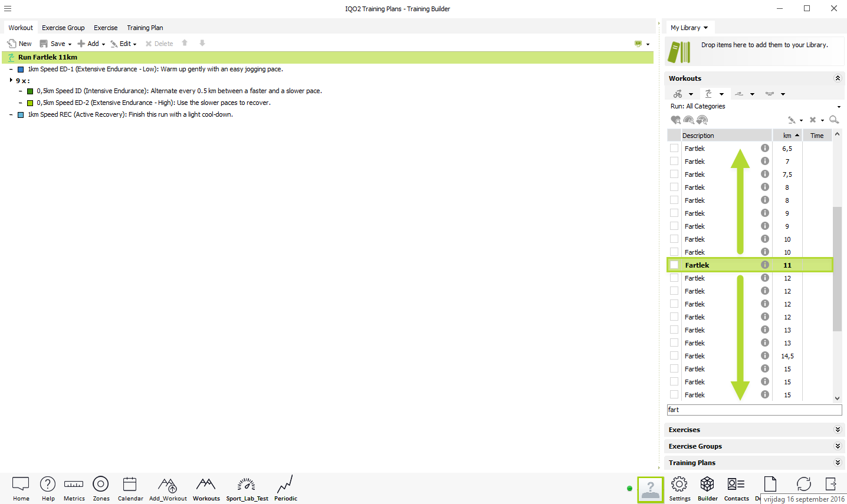This screenshot has height=504, width=847.
Task: Click the hamburger menu icon top-left
Action: (8, 9)
